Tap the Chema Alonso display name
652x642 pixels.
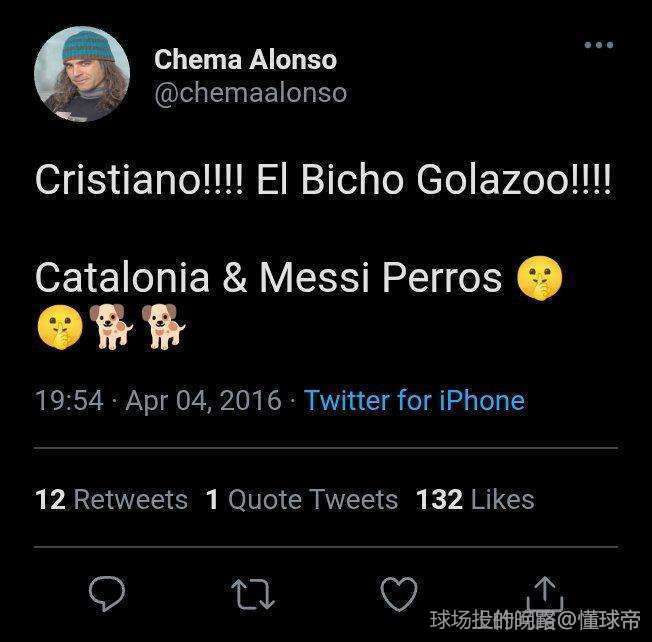click(x=245, y=59)
